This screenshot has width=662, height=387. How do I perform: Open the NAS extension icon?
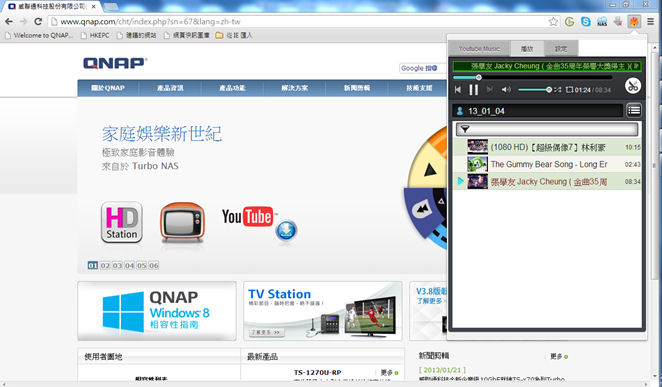tap(602, 22)
